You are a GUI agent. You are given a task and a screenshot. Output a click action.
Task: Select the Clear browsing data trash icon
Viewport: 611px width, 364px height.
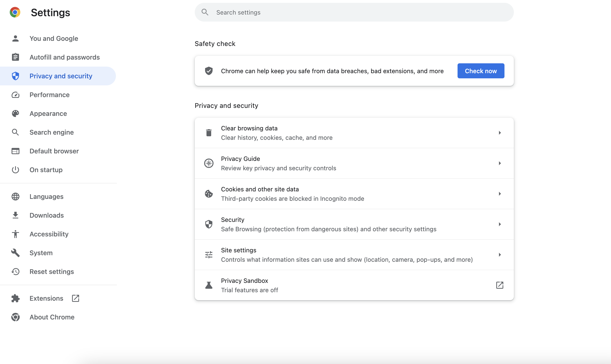coord(209,133)
